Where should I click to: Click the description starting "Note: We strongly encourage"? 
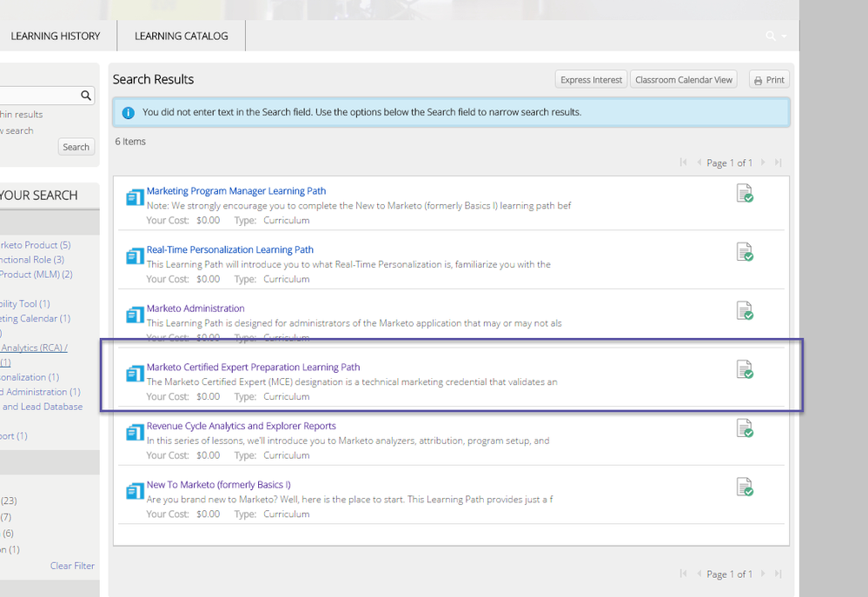coord(359,205)
